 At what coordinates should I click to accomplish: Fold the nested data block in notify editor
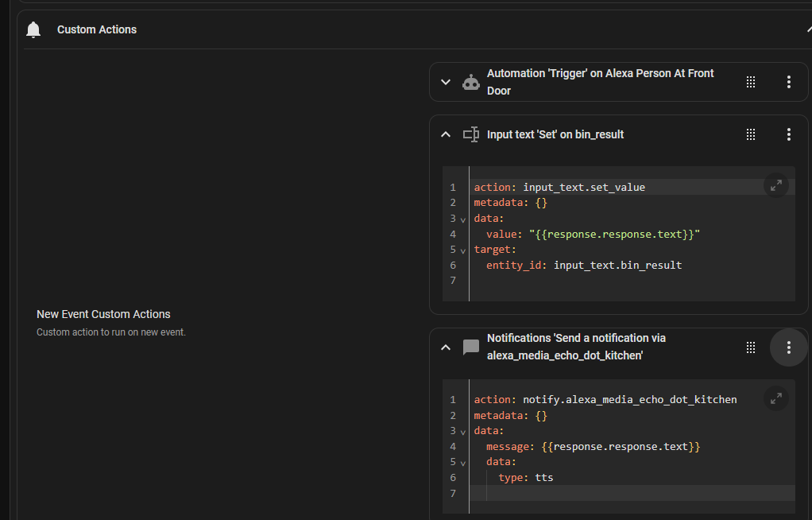click(463, 463)
